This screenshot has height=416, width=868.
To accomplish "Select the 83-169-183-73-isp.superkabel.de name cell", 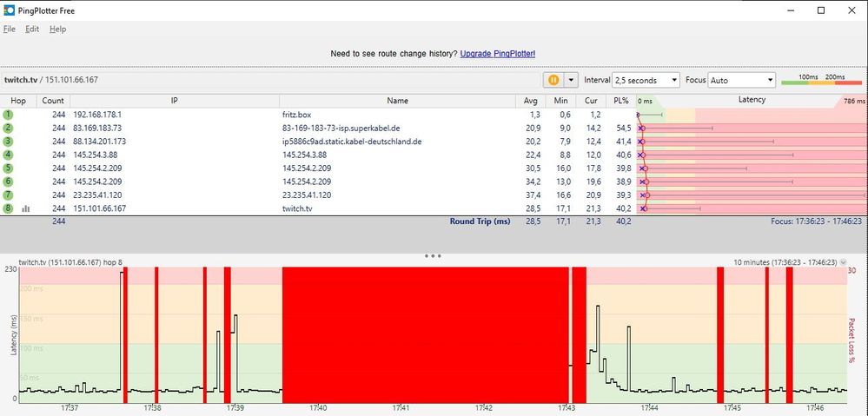I will point(341,129).
